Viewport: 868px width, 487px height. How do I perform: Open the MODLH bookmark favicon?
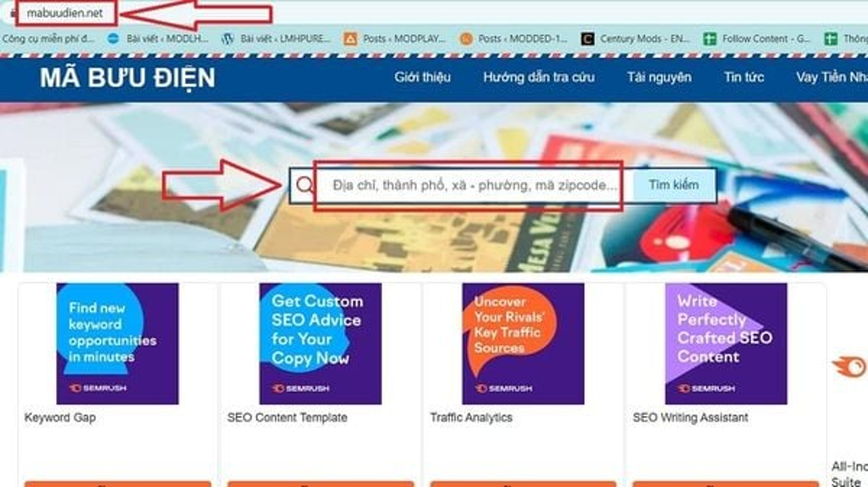click(x=114, y=38)
